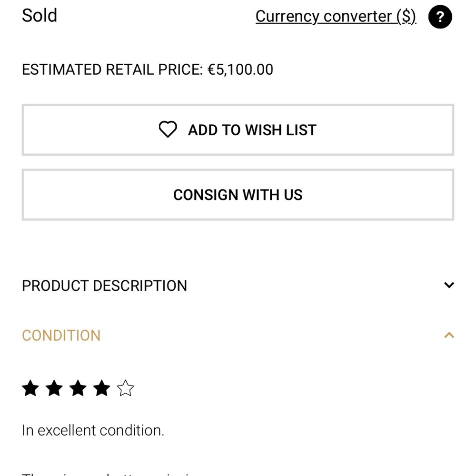Click the fourth filled condition star

(102, 388)
